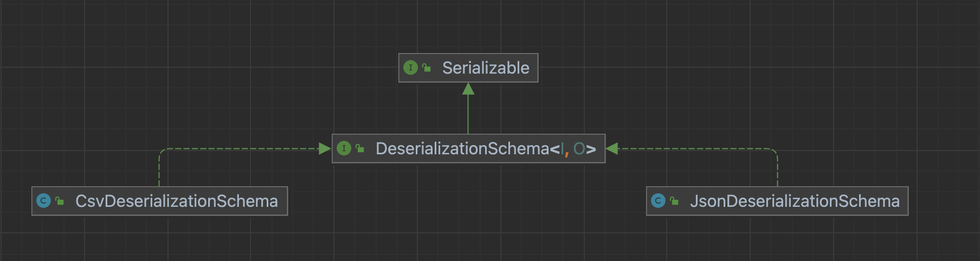
Task: Click the lock icon beside JsonDeserializationSchema
Action: click(x=674, y=201)
